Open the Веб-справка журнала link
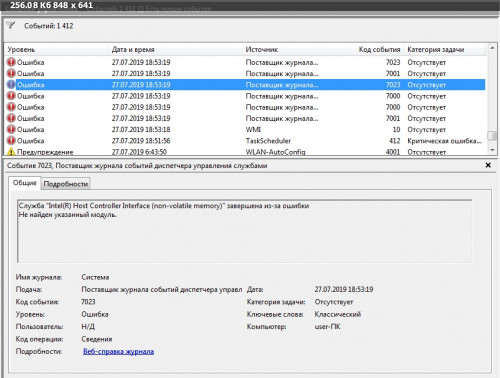Screen dimensions: 500x378 118,351
